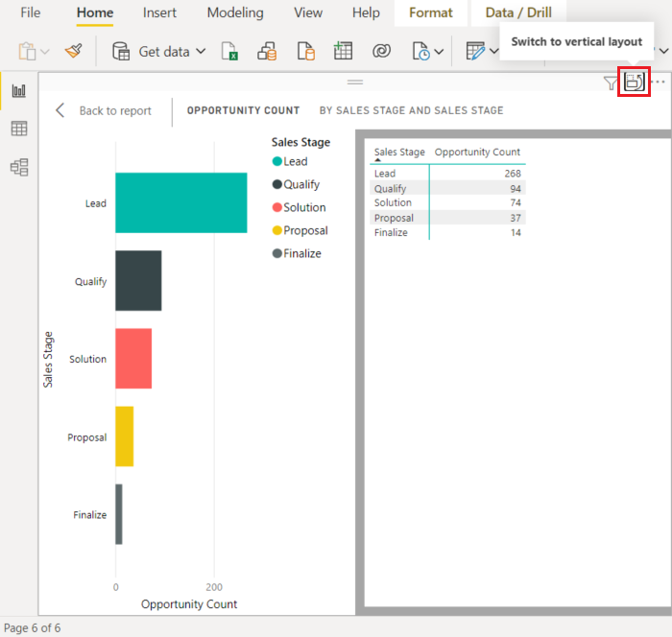The image size is (672, 637).
Task: Click Back to report
Action: coord(115,111)
